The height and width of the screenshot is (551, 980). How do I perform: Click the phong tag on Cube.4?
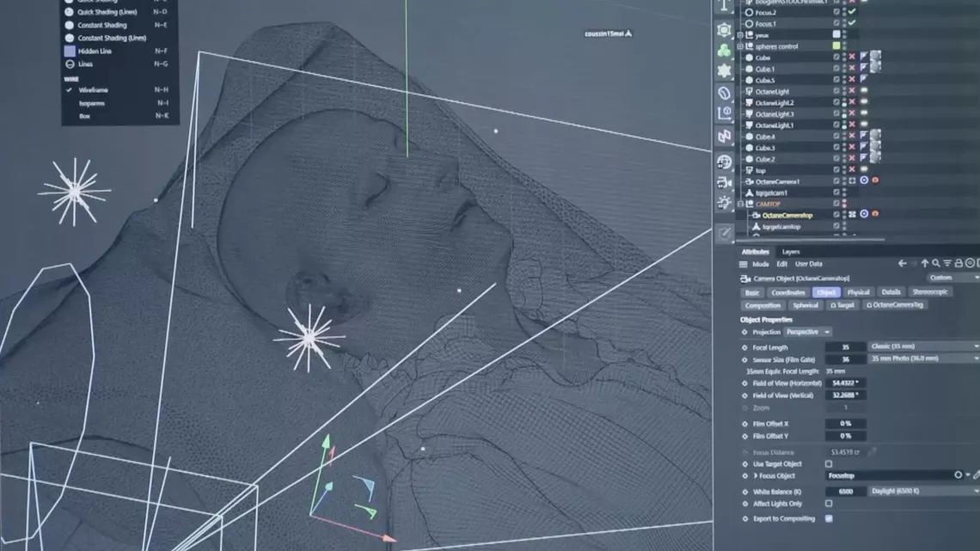pos(864,136)
